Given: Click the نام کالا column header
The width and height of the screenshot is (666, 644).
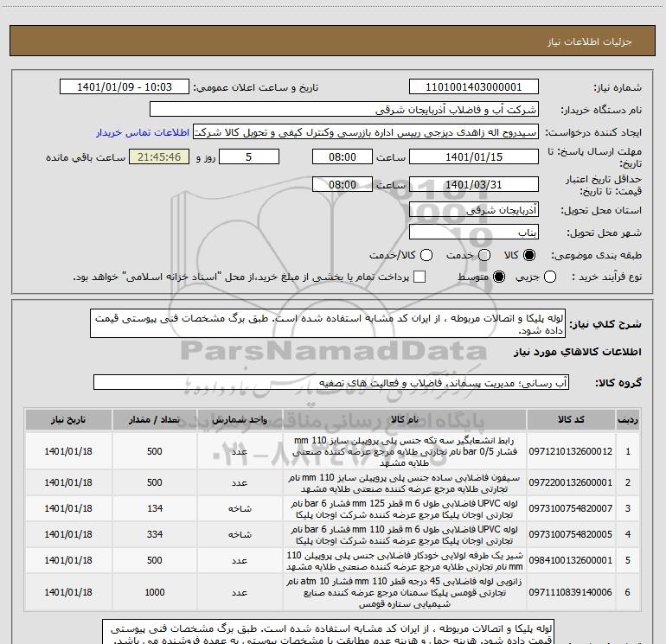Looking at the screenshot, I should pyautogui.click(x=405, y=419).
